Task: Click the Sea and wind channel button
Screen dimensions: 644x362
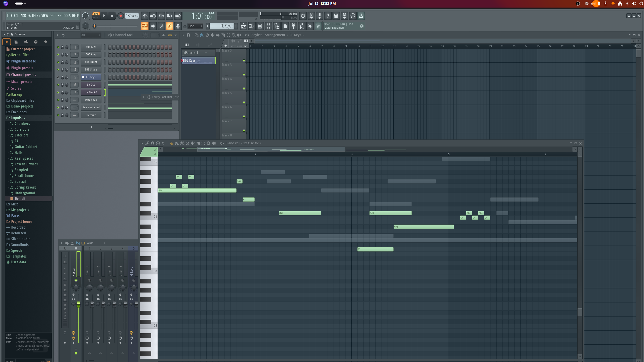Action: tap(91, 107)
